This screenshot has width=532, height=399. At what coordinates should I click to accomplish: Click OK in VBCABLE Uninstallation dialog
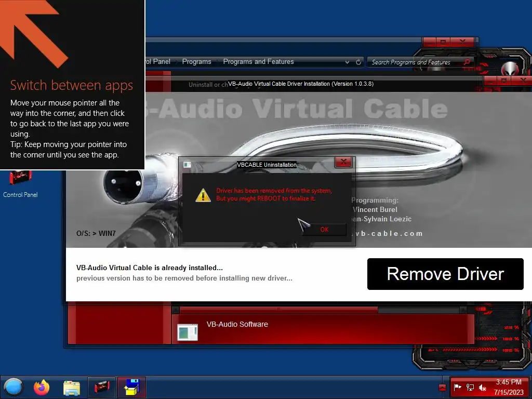[x=324, y=230]
